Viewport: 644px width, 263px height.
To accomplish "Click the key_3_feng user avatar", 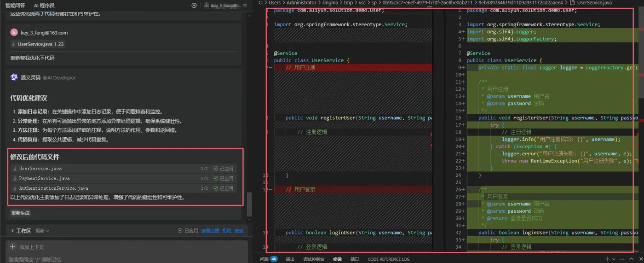I will (14, 33).
